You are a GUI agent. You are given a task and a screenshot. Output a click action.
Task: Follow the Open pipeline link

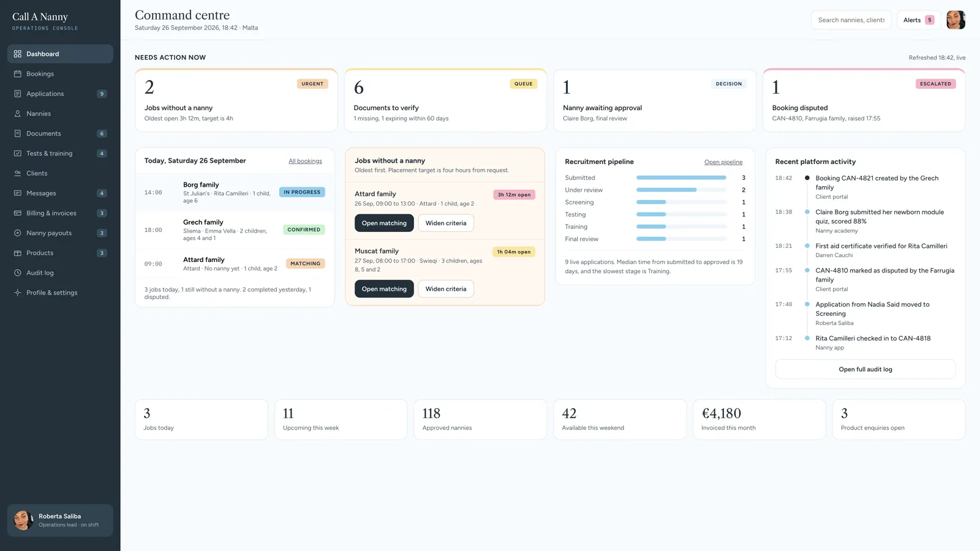[723, 162]
